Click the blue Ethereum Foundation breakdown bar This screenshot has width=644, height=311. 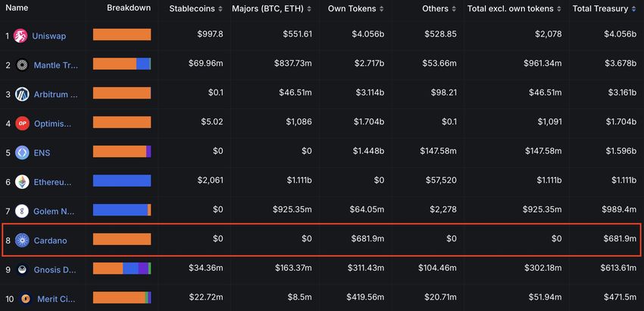point(122,181)
